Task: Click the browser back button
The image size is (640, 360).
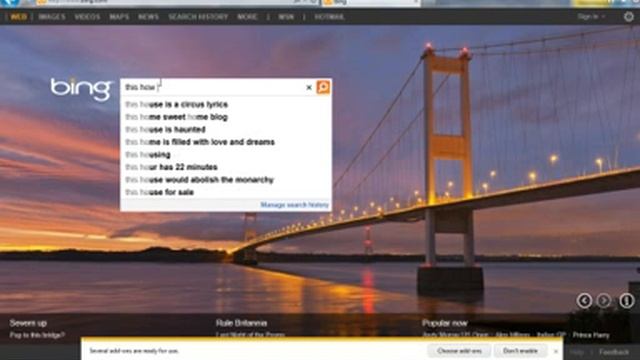Action: click(x=10, y=2)
